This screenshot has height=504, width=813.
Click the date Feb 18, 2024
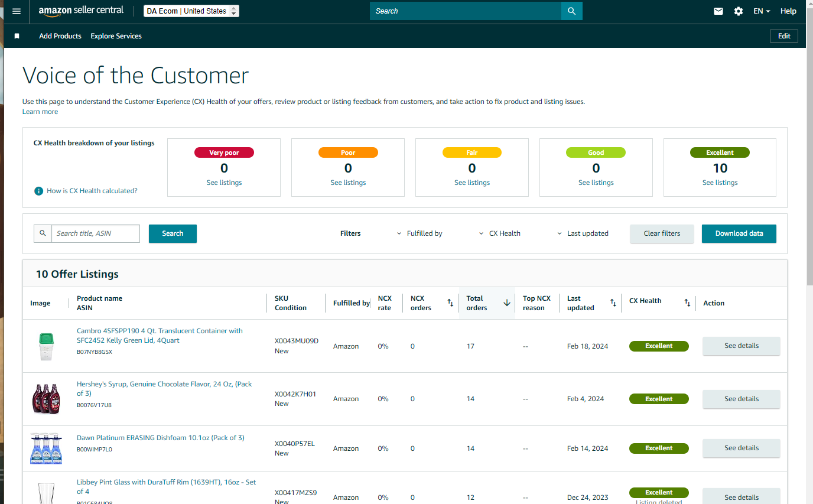[587, 346]
